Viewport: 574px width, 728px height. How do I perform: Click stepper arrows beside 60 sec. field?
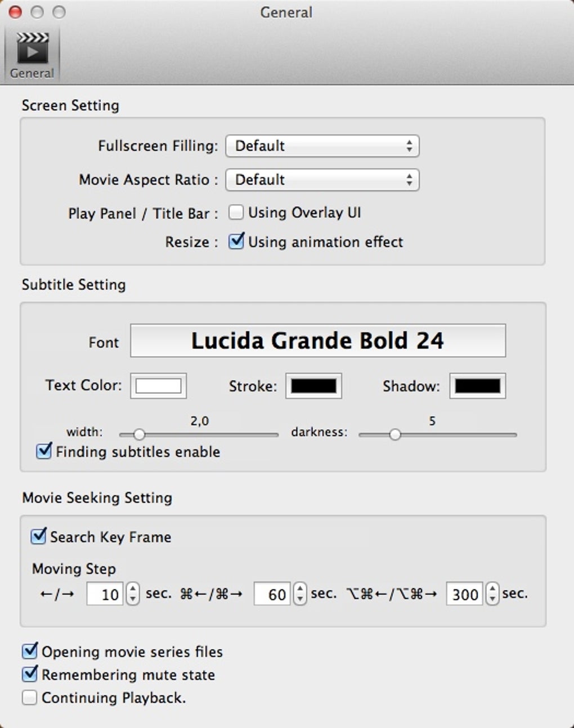coord(301,594)
